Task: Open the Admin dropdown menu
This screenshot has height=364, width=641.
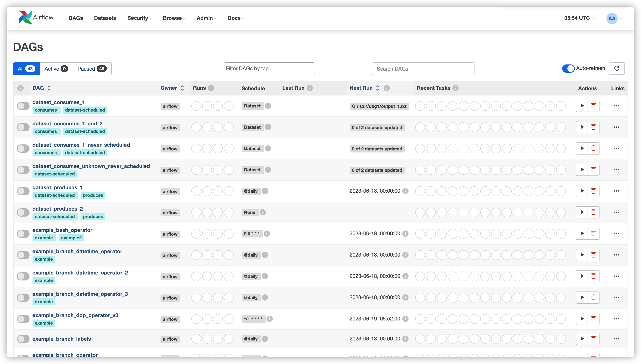Action: click(206, 18)
